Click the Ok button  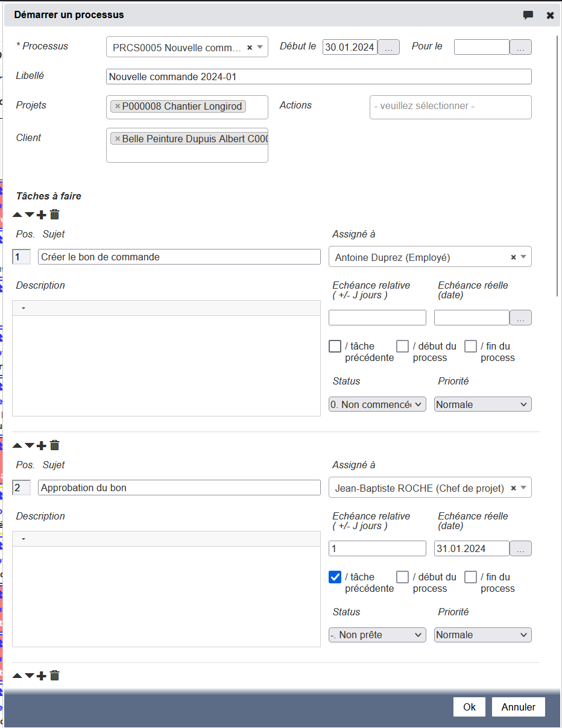coord(469,707)
